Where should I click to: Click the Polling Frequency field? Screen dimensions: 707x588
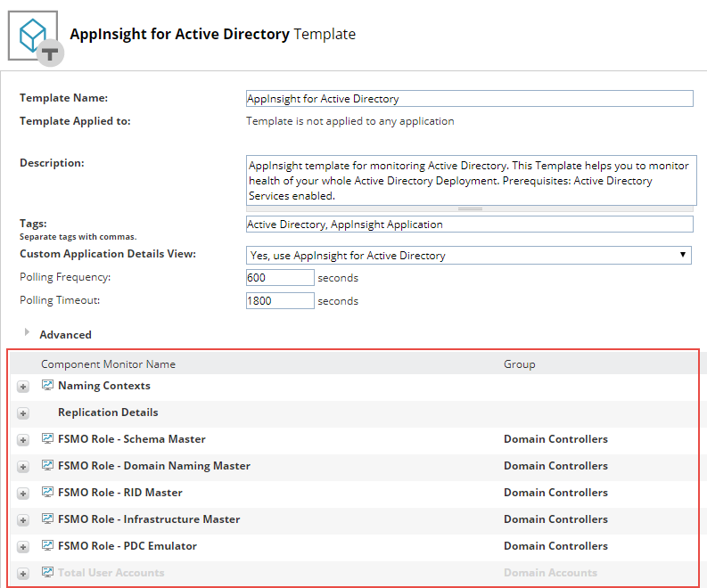pos(280,278)
